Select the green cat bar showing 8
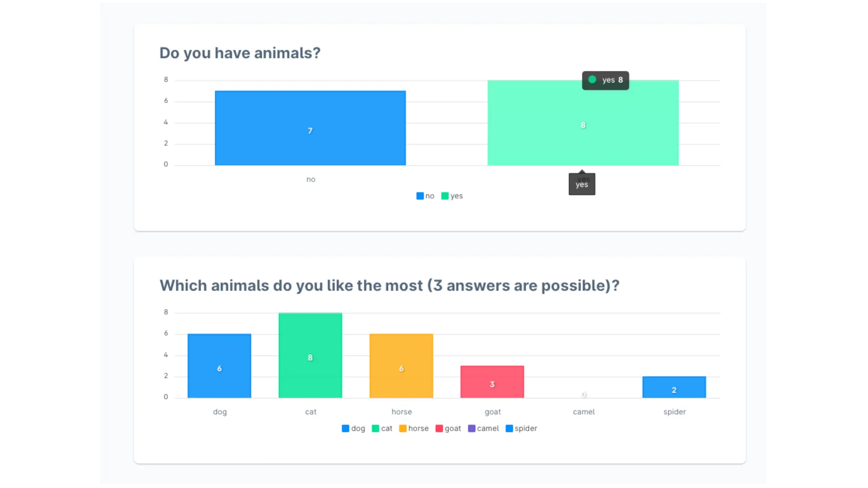868x488 pixels. [x=310, y=355]
